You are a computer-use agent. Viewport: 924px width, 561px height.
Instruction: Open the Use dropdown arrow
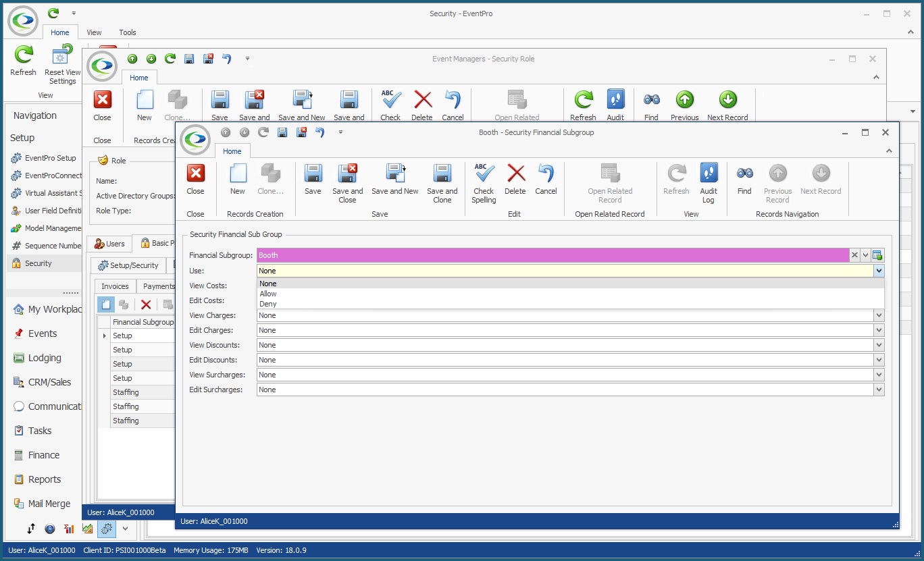click(879, 271)
